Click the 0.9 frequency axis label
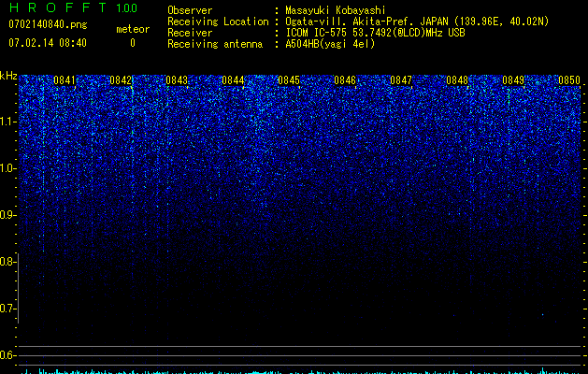Viewport: 588px width, 374px height. (x=7, y=215)
